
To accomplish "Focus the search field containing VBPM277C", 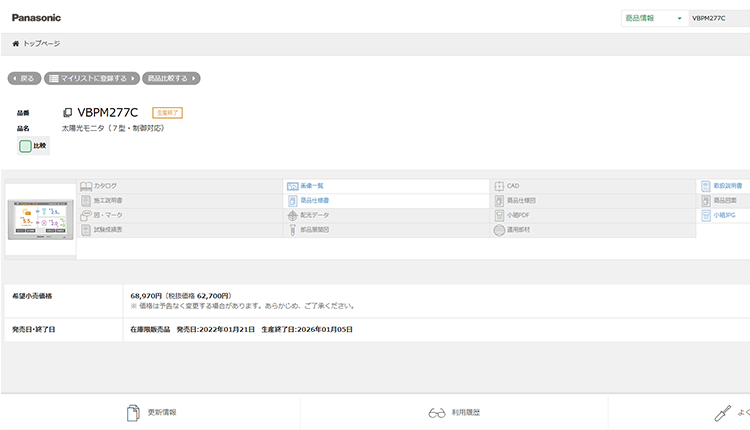I will pos(719,18).
